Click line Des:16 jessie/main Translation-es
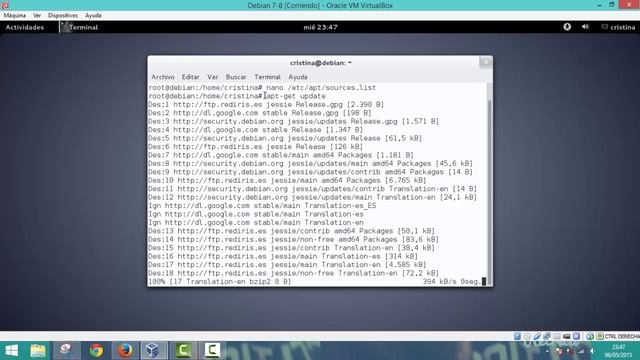The width and height of the screenshot is (640, 360). pyautogui.click(x=283, y=256)
